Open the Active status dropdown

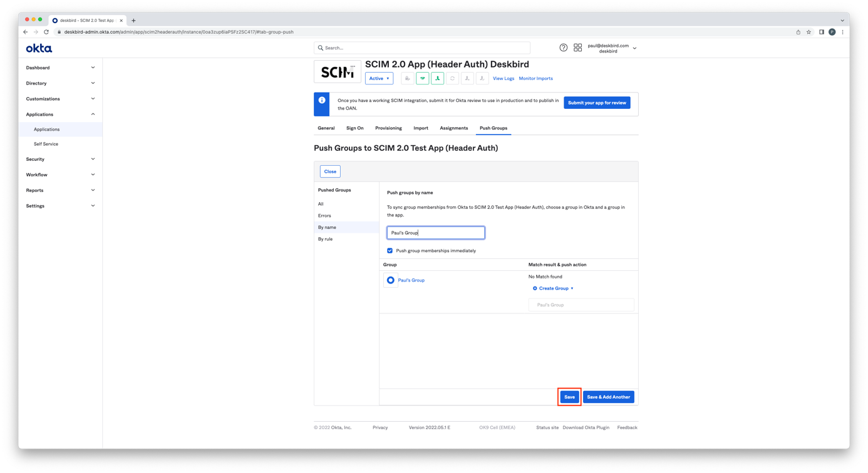(x=379, y=78)
